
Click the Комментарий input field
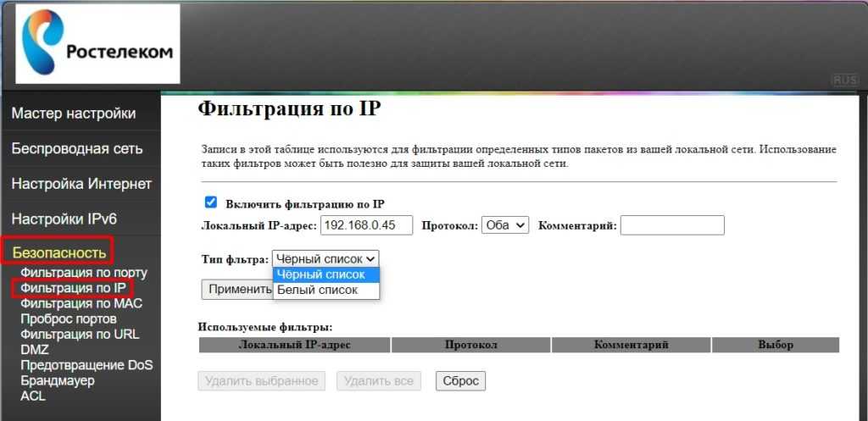click(x=672, y=225)
